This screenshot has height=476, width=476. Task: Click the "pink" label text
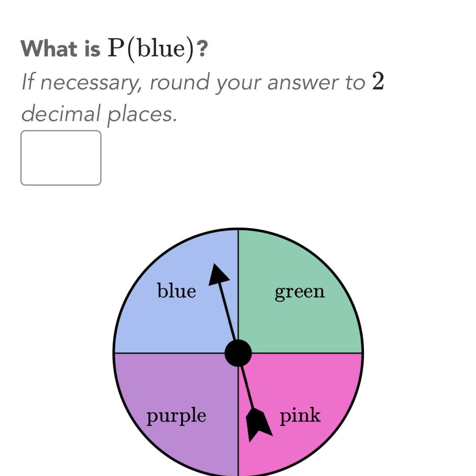click(300, 416)
